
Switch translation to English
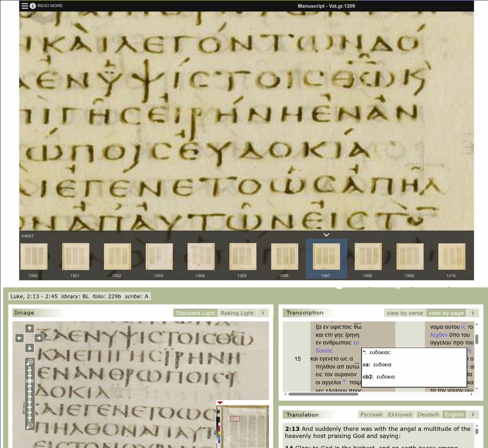point(454,415)
